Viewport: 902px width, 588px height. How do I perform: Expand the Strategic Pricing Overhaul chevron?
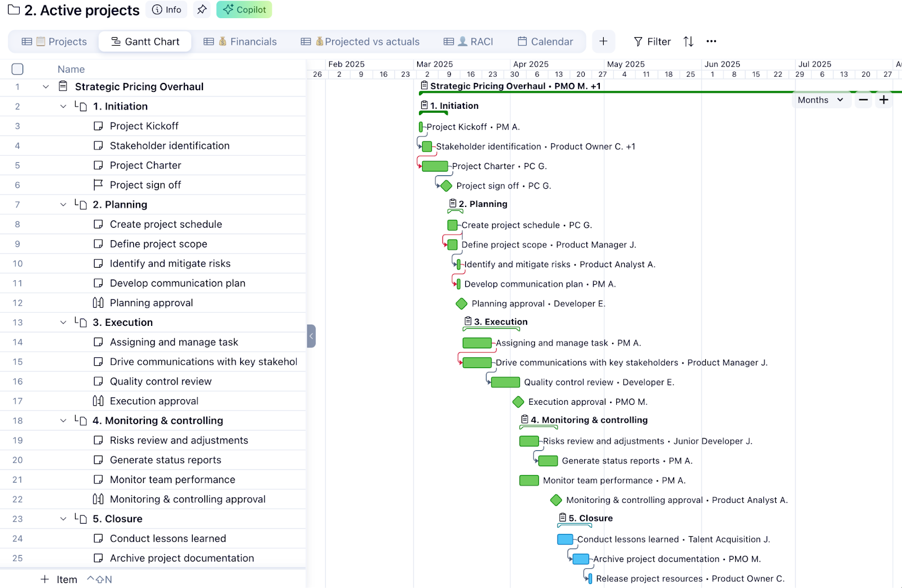[45, 86]
